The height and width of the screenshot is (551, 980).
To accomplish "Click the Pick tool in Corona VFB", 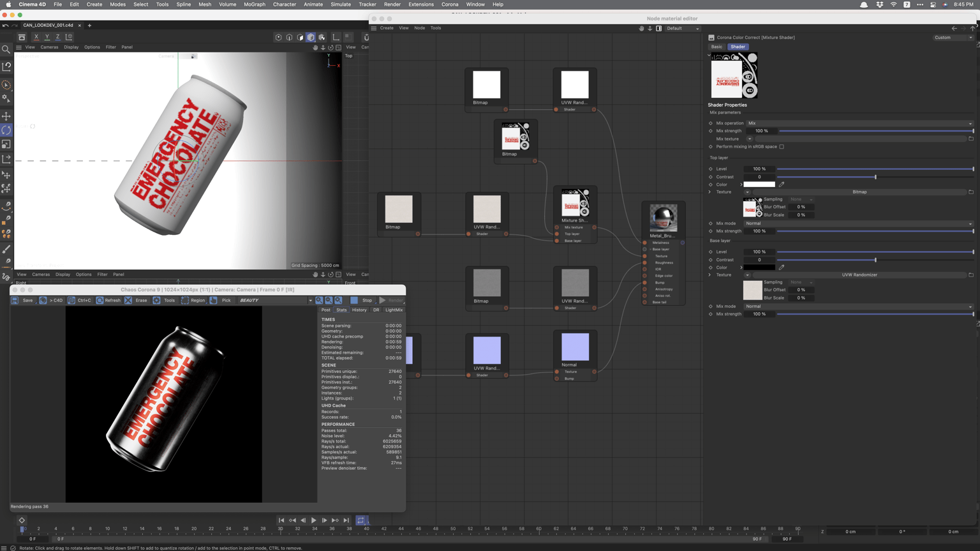I will (221, 300).
